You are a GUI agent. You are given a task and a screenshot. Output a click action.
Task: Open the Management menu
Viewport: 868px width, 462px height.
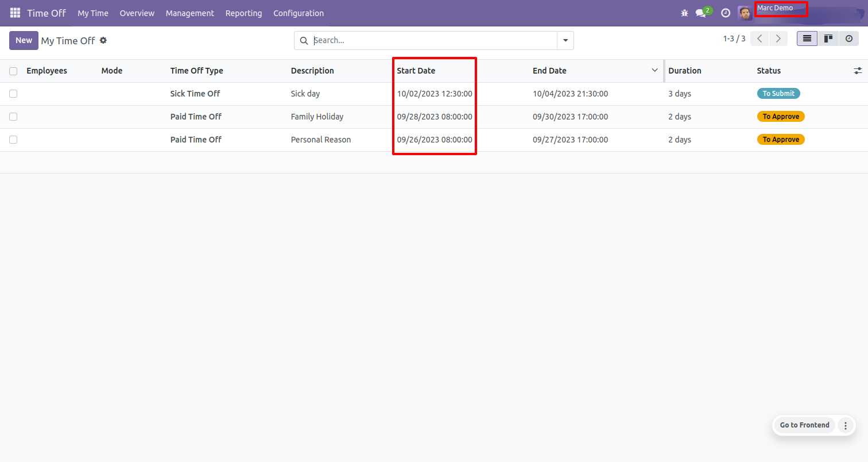point(190,13)
